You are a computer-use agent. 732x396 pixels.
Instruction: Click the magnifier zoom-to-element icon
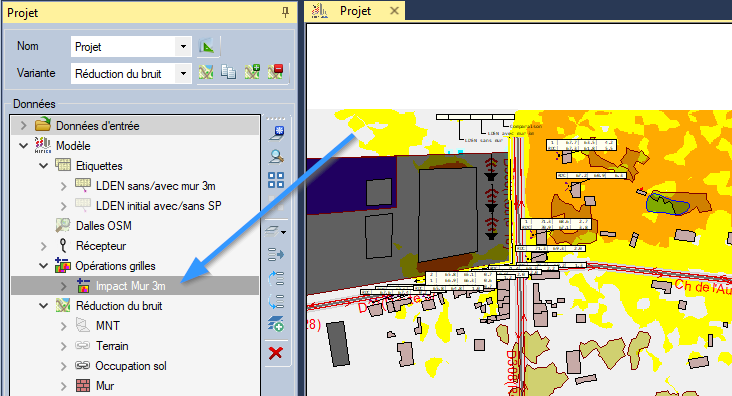pos(276,156)
